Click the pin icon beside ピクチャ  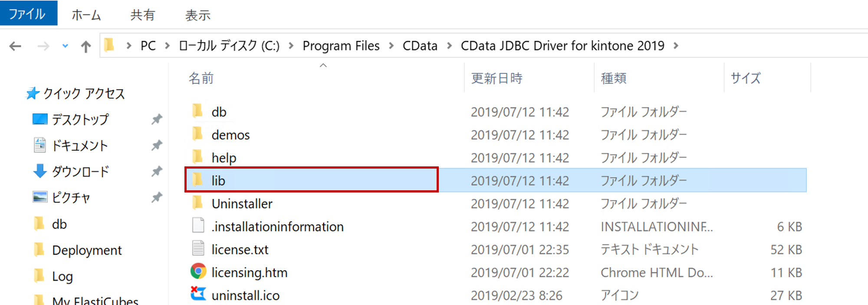[157, 197]
